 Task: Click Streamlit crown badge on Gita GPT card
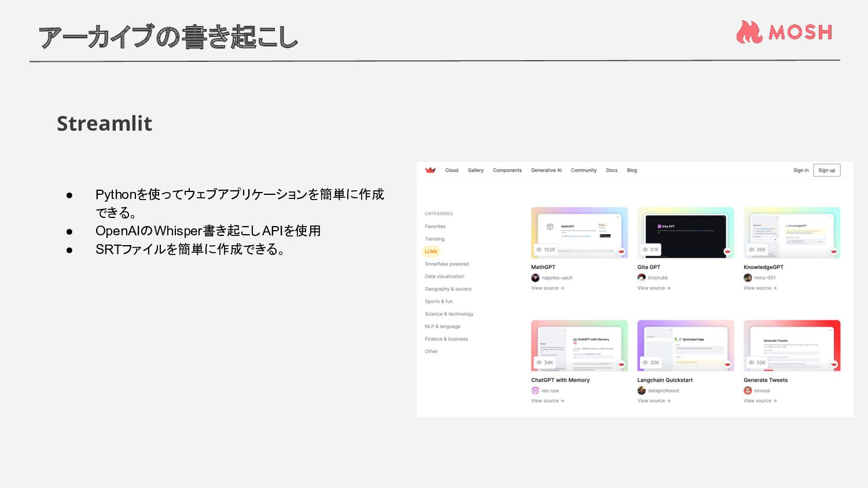click(x=728, y=251)
